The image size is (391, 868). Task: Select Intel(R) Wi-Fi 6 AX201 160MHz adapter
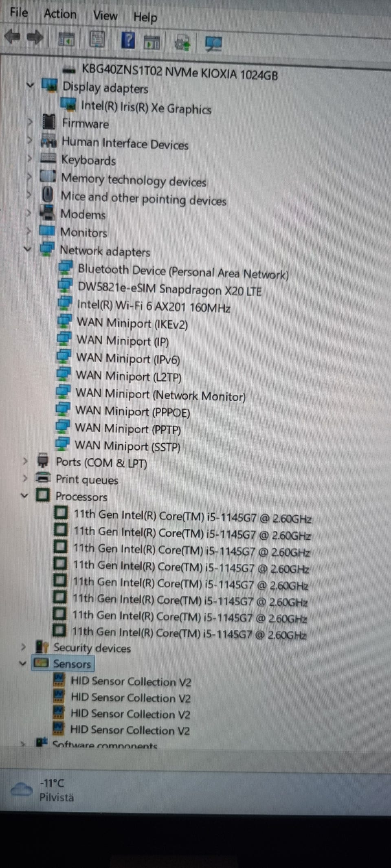coord(154,306)
